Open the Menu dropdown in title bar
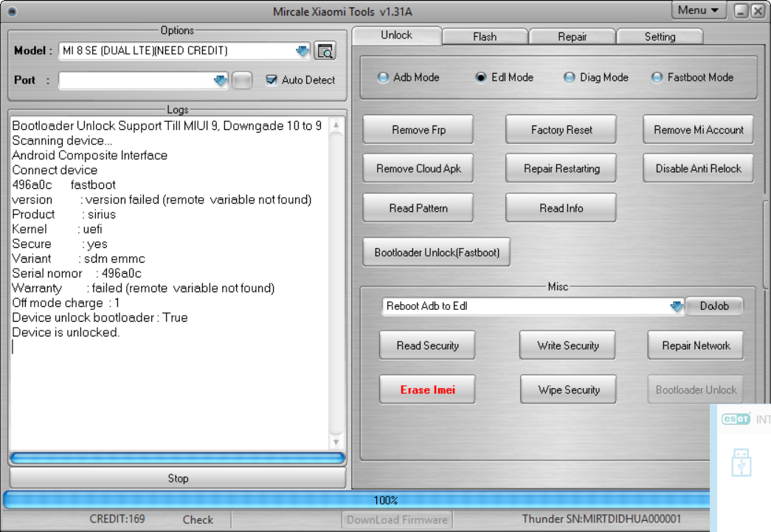The width and height of the screenshot is (771, 532). pyautogui.click(x=698, y=10)
